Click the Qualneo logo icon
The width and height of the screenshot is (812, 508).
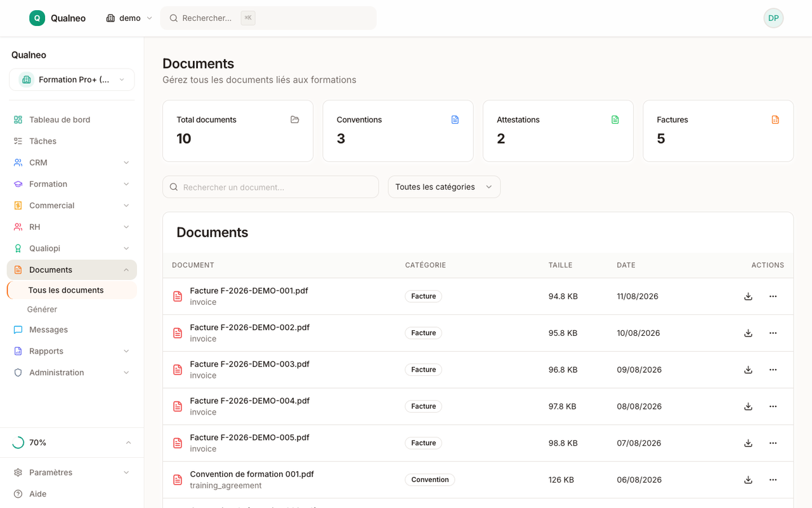[37, 18]
